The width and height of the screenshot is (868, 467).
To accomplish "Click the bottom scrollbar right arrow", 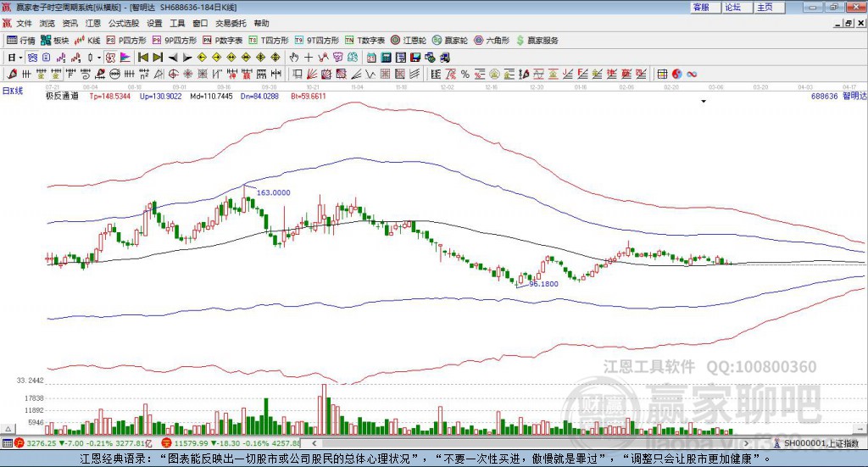I will 746,443.
